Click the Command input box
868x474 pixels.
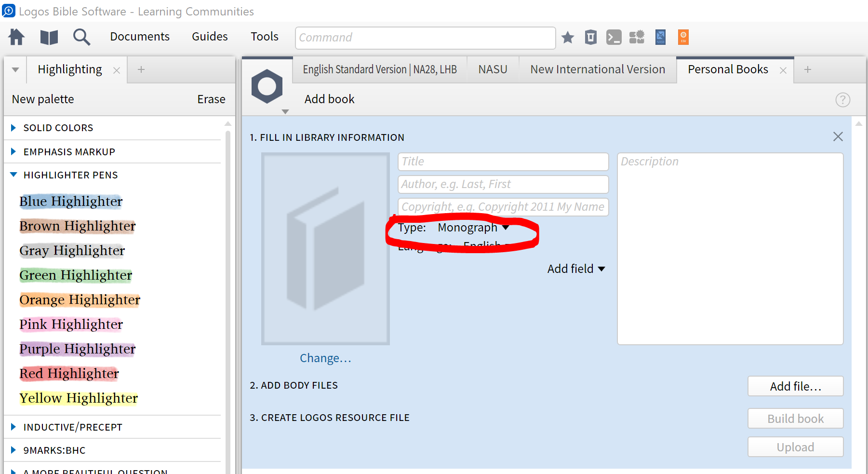point(425,38)
